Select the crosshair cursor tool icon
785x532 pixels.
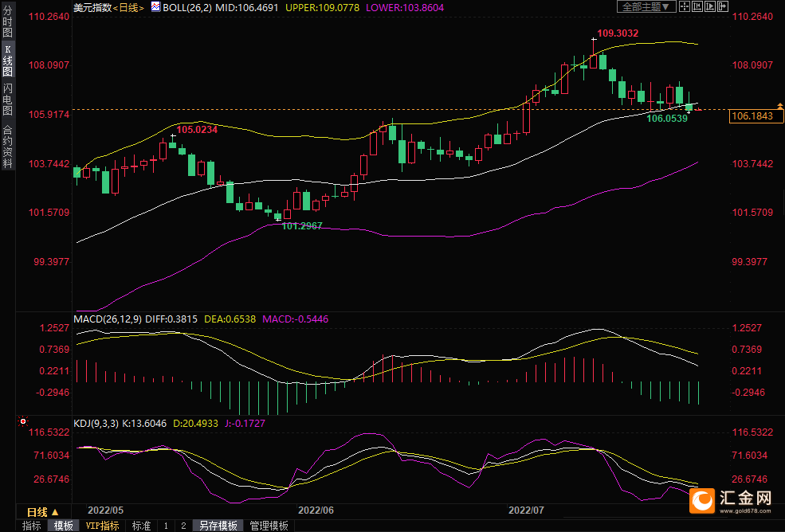(685, 6)
